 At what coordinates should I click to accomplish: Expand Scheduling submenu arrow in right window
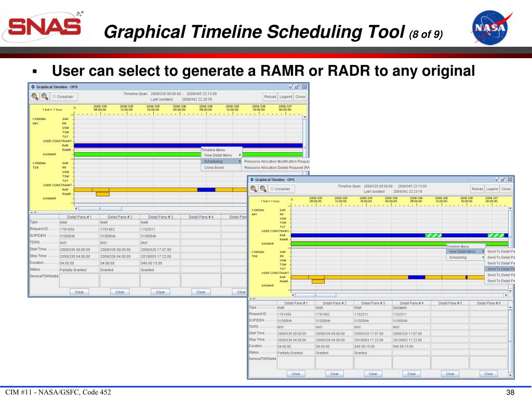click(483, 258)
